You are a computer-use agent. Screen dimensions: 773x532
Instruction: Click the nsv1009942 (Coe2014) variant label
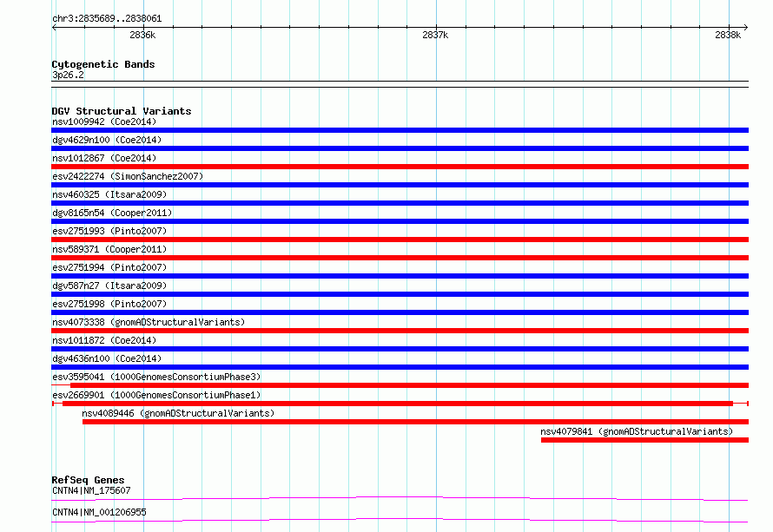(x=104, y=122)
